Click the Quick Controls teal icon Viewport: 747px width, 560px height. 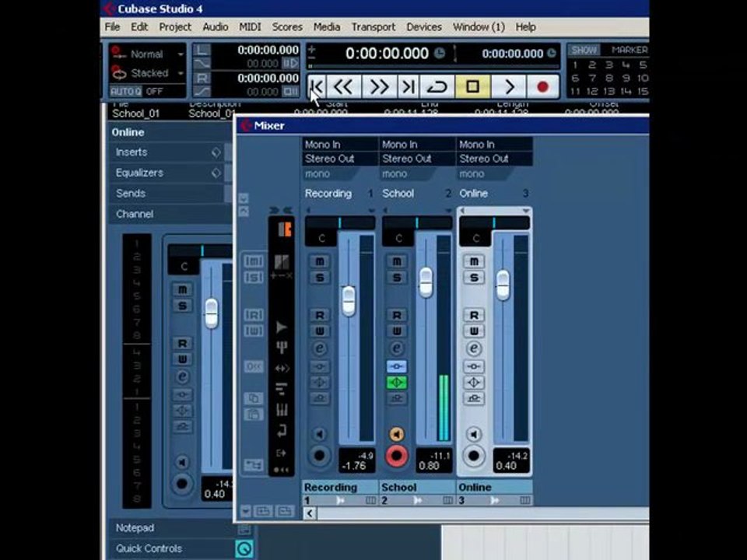[244, 548]
